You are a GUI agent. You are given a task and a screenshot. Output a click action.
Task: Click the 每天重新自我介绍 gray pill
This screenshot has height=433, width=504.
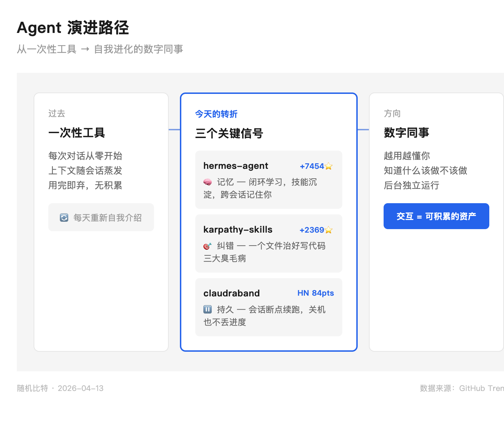coord(101,217)
